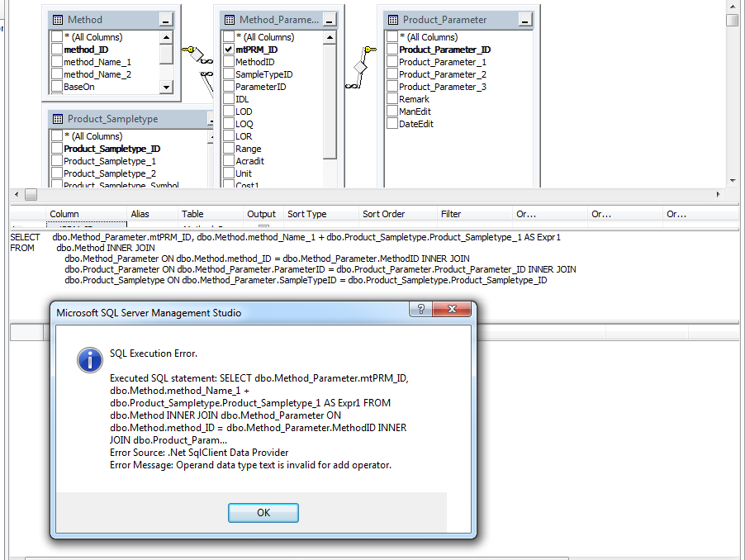Click the Method table title bar
The width and height of the screenshot is (745, 560).
coord(112,20)
